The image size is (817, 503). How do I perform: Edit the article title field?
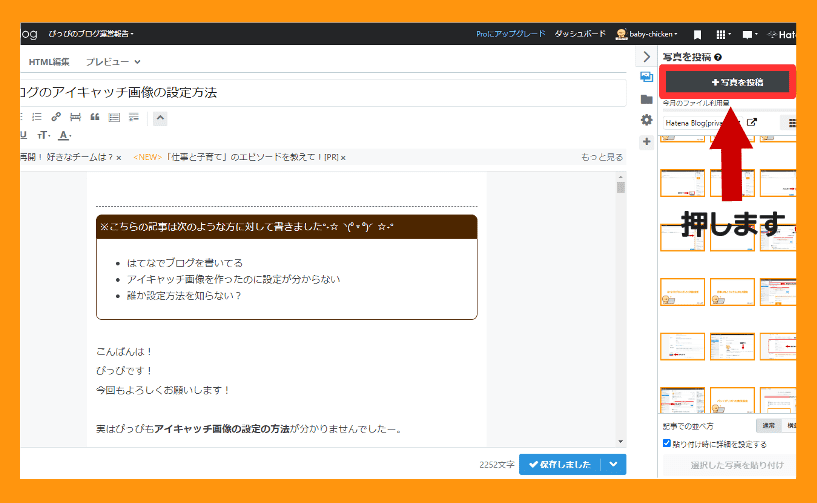(323, 93)
